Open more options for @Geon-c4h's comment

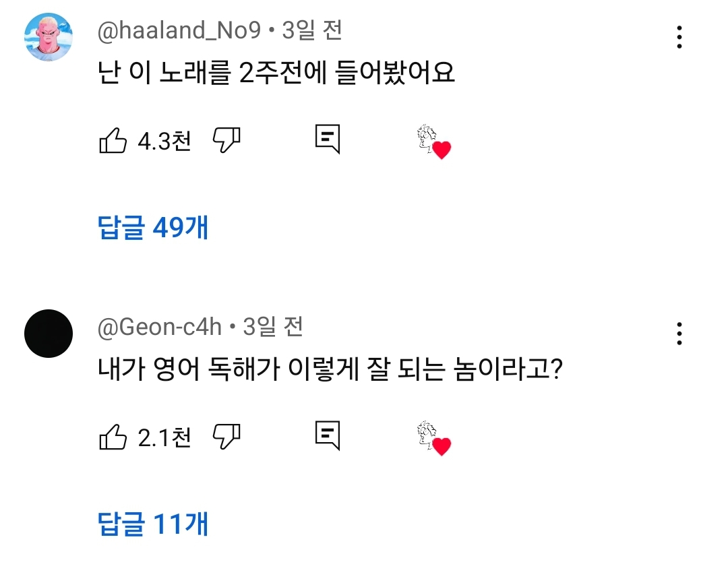[x=679, y=334]
